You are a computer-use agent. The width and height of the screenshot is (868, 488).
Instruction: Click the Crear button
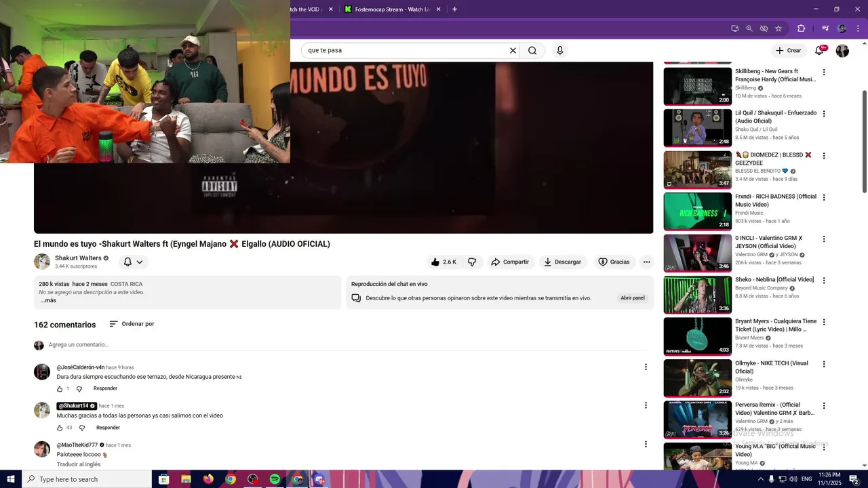coord(789,51)
